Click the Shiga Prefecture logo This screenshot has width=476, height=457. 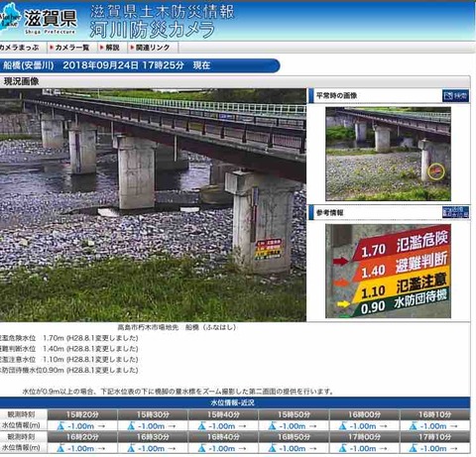tap(39, 19)
